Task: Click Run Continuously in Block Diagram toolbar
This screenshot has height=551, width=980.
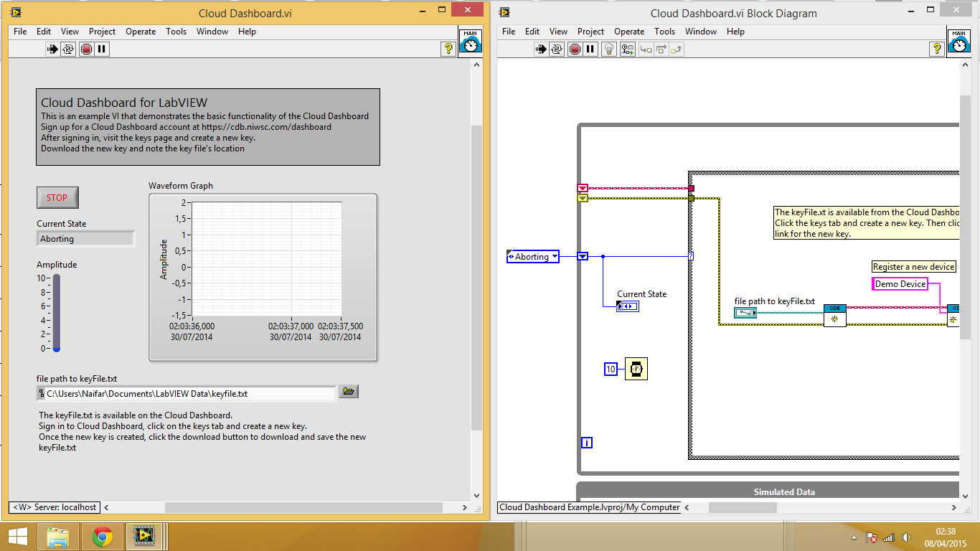Action: click(x=557, y=50)
